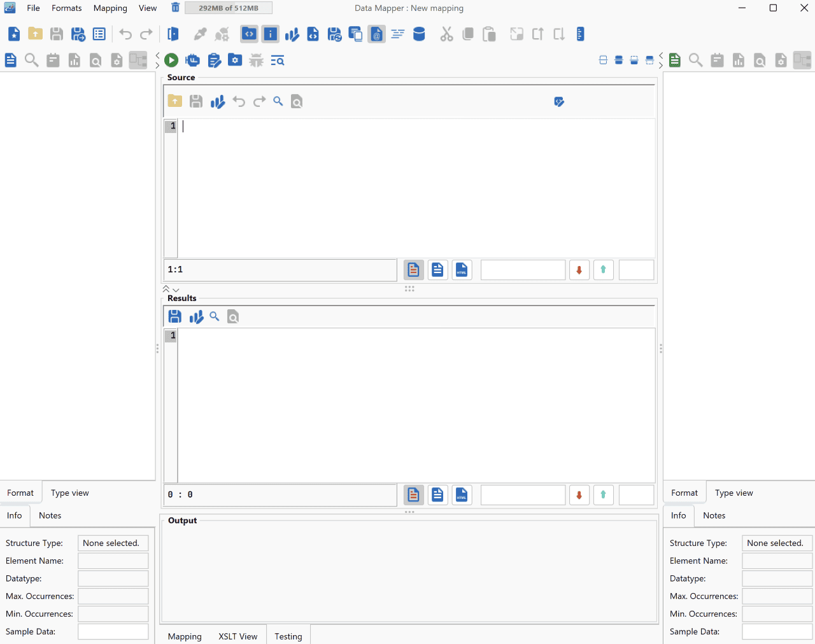This screenshot has height=644, width=815.
Task: Click the left Sample Data field
Action: [113, 631]
